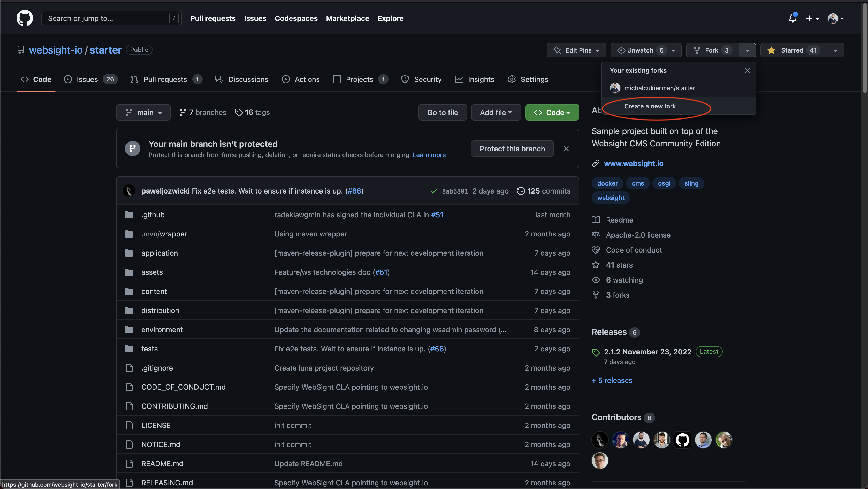This screenshot has height=489, width=868.
Task: Show the green check status details
Action: pos(434,191)
